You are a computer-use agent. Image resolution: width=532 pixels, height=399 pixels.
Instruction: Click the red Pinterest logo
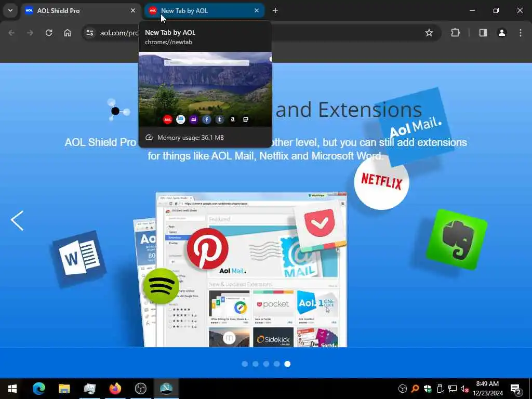coord(207,249)
